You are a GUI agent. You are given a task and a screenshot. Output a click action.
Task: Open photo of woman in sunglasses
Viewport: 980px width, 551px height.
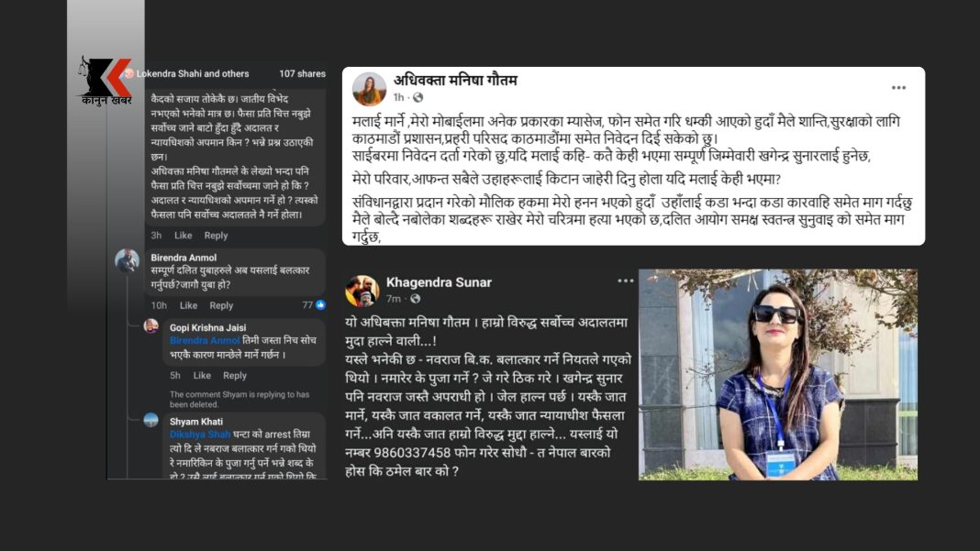[x=777, y=375]
